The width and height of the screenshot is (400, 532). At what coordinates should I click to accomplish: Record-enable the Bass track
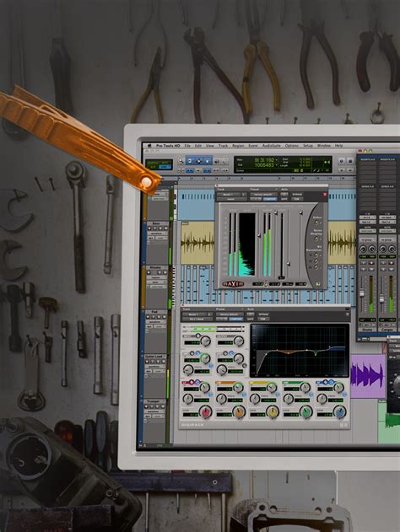click(x=149, y=229)
